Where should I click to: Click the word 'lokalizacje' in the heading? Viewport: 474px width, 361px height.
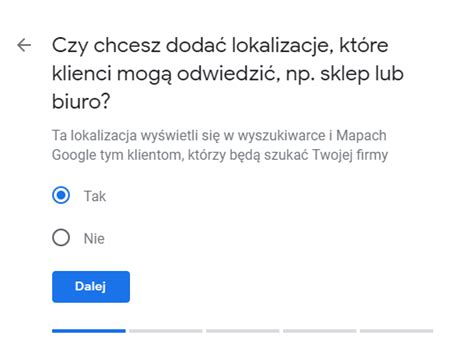coord(282,46)
